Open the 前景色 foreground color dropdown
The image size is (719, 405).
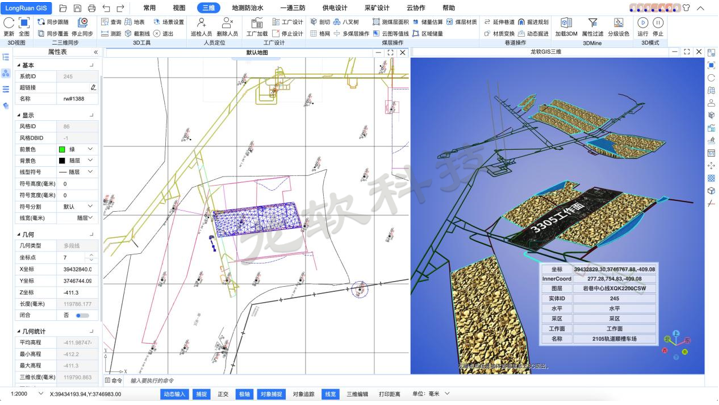[90, 149]
